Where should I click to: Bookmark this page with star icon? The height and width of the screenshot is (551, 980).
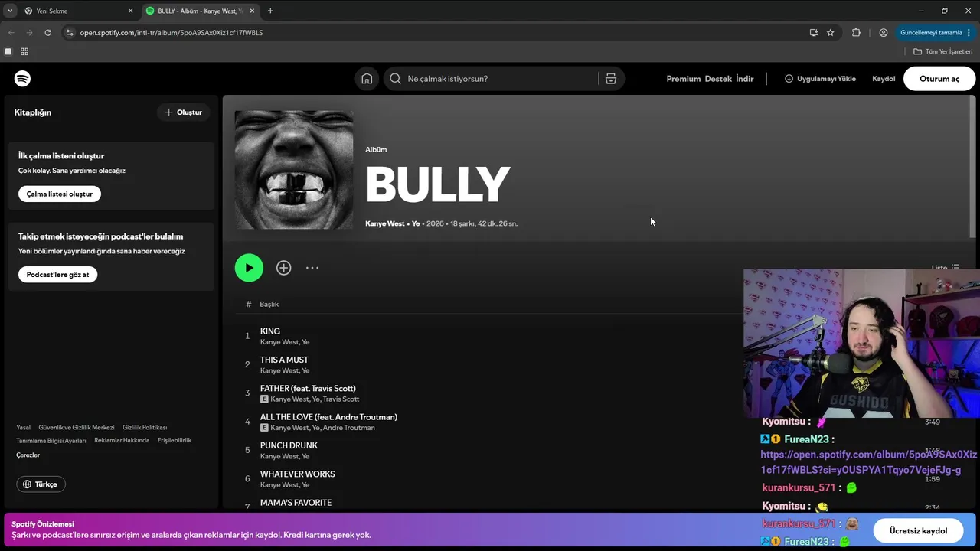(x=830, y=33)
